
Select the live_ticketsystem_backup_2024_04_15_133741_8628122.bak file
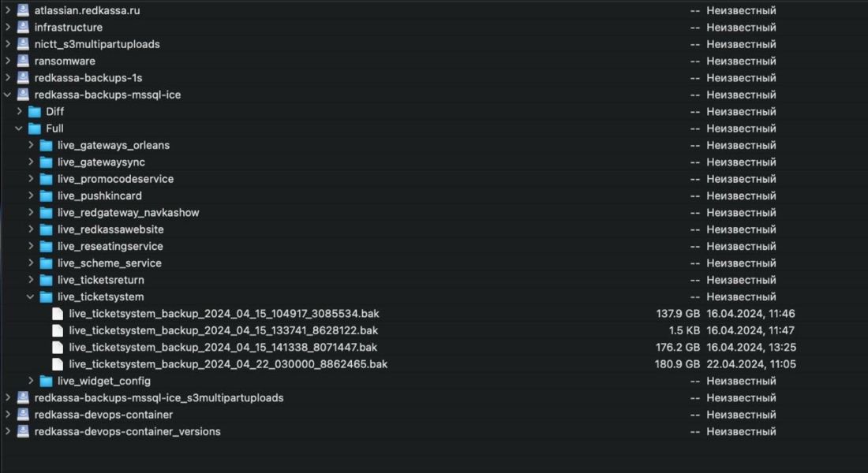pyautogui.click(x=223, y=330)
